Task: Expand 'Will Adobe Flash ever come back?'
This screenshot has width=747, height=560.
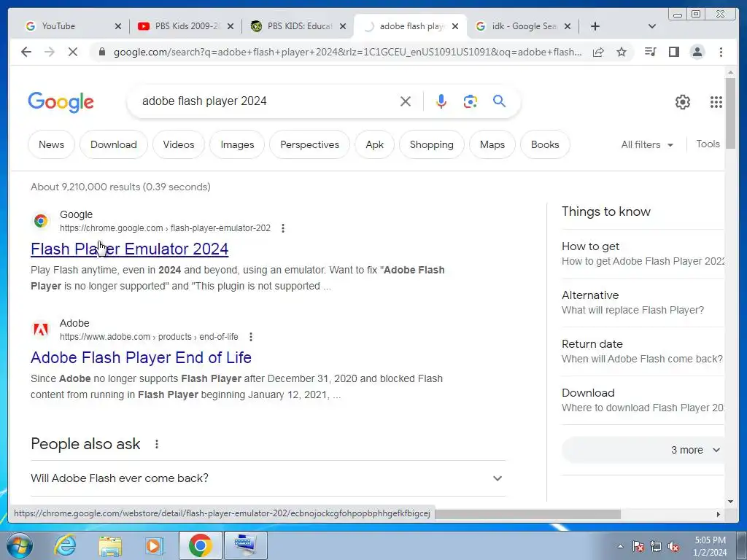Action: click(268, 478)
